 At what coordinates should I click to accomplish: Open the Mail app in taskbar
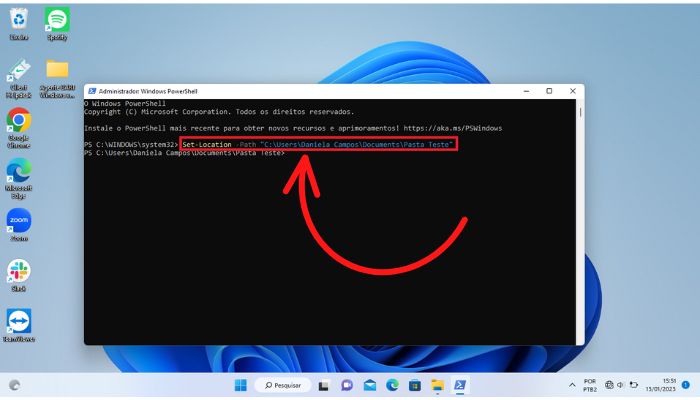(370, 385)
